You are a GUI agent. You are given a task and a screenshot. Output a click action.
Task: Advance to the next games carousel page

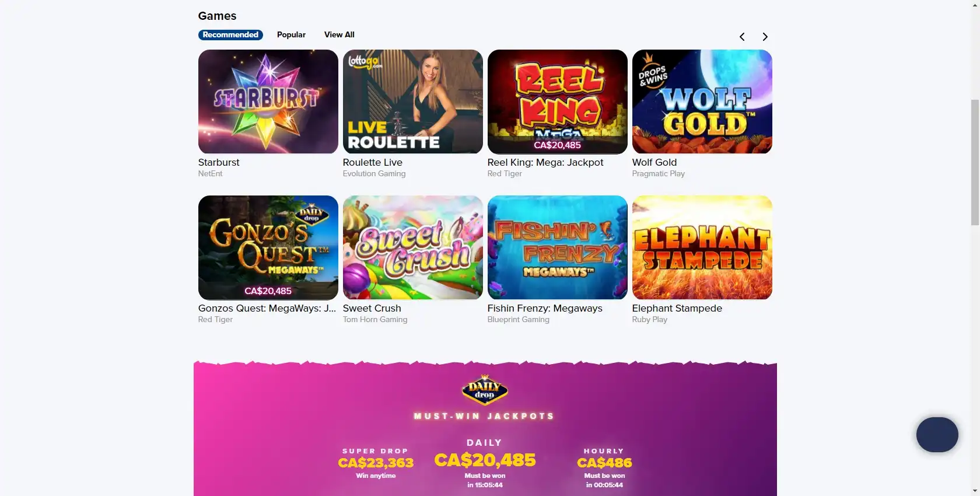coord(765,37)
